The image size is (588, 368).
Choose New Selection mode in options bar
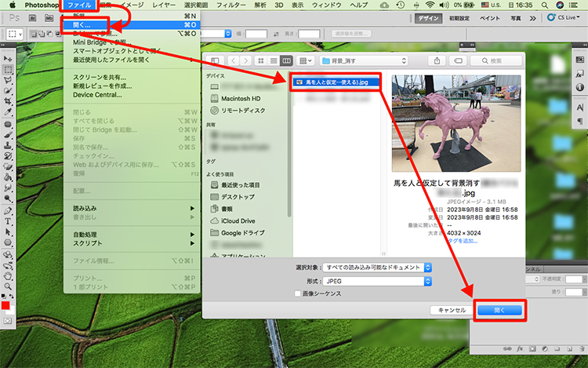pyautogui.click(x=34, y=35)
